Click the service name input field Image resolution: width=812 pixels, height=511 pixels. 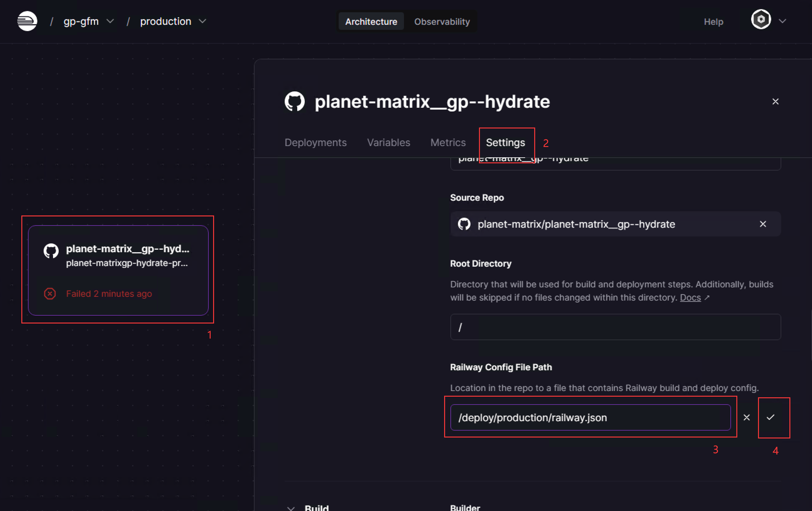(x=616, y=163)
